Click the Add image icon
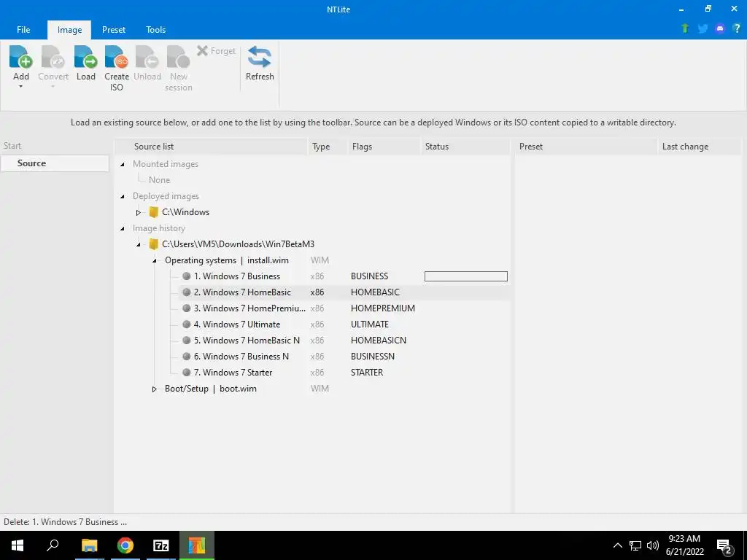 [x=20, y=57]
